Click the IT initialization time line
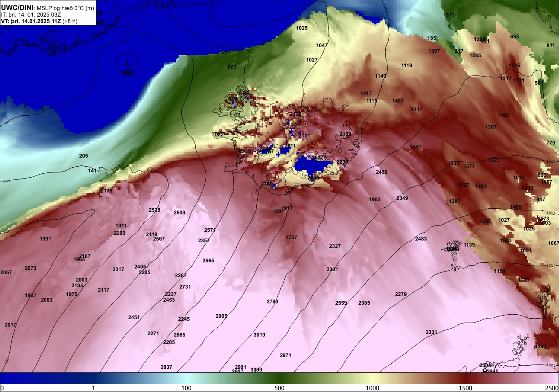Viewport: 559px width, 392px height. (x=31, y=14)
